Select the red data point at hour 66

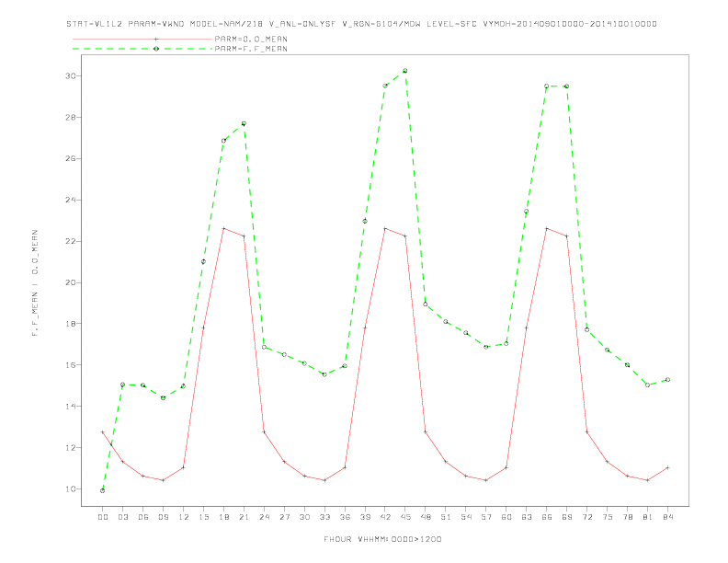(x=547, y=228)
